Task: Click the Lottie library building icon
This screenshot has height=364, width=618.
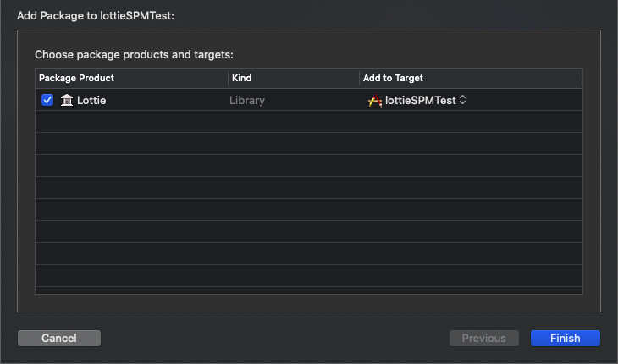Action: click(x=67, y=100)
